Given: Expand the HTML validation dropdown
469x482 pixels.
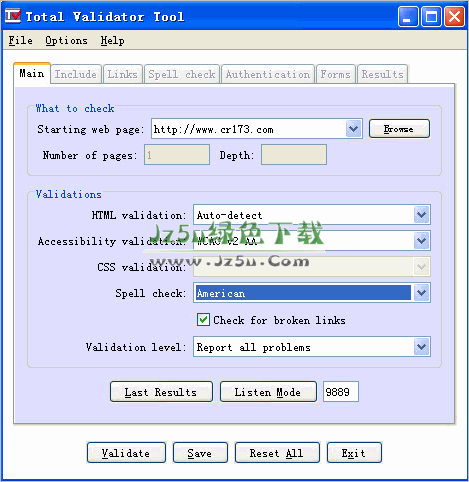Looking at the screenshot, I should [x=422, y=214].
